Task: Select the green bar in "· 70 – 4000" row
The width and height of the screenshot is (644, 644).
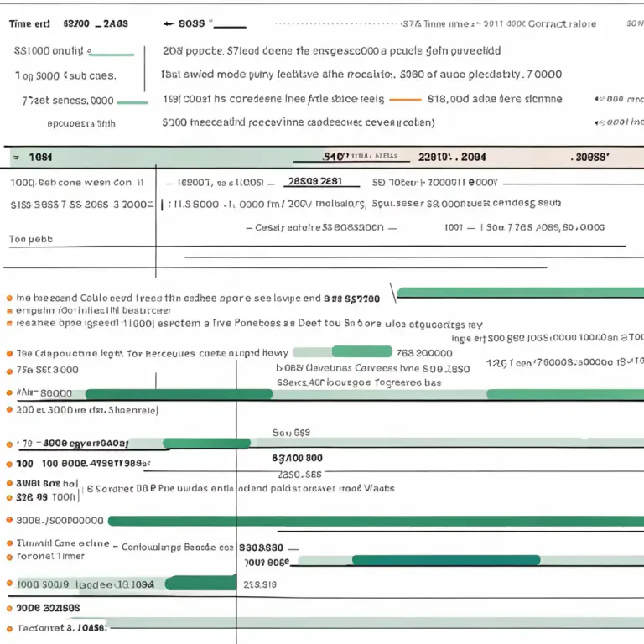Action: click(x=206, y=443)
